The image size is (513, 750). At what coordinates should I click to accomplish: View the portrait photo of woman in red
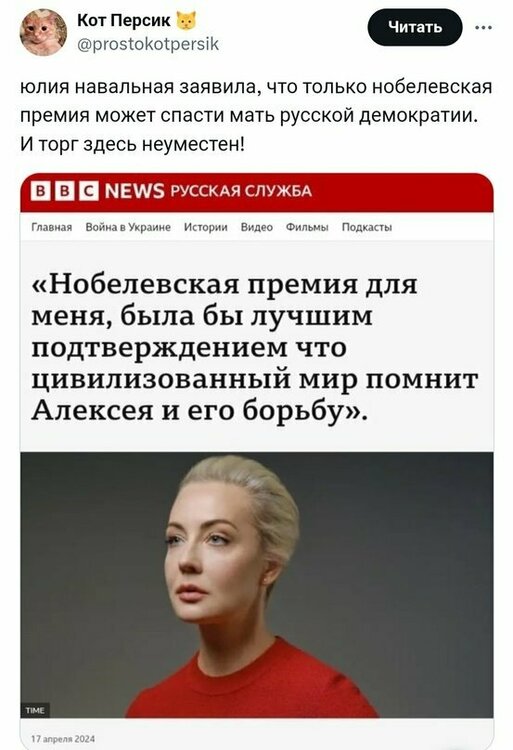click(x=257, y=585)
